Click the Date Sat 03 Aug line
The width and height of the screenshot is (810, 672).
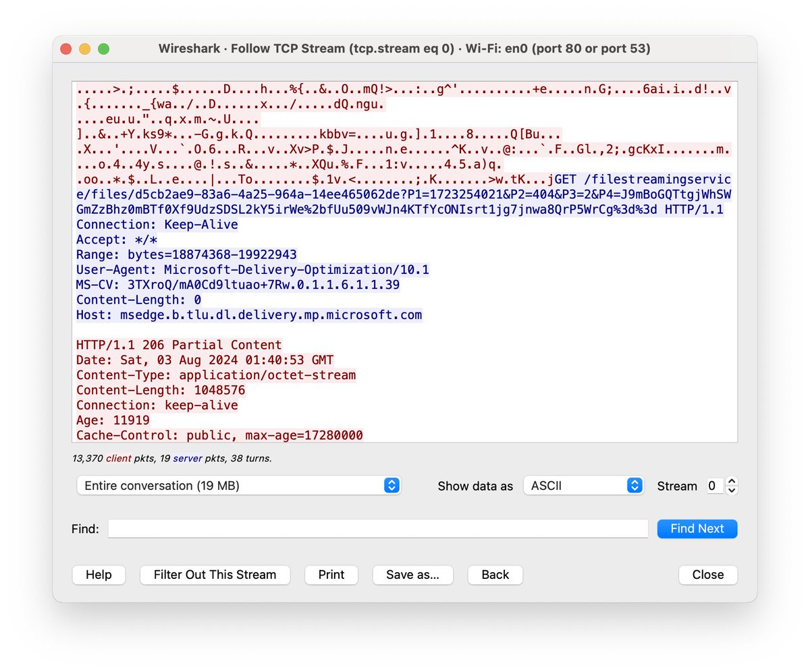pyautogui.click(x=205, y=360)
